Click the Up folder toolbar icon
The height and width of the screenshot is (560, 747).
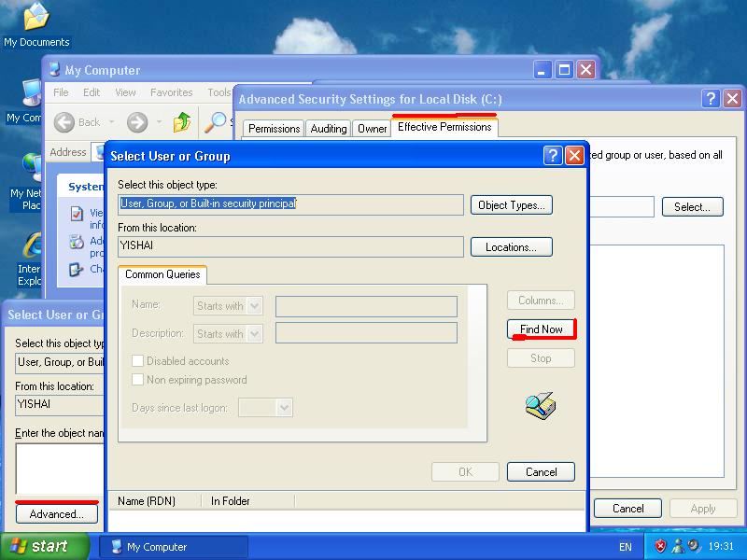[x=182, y=121]
